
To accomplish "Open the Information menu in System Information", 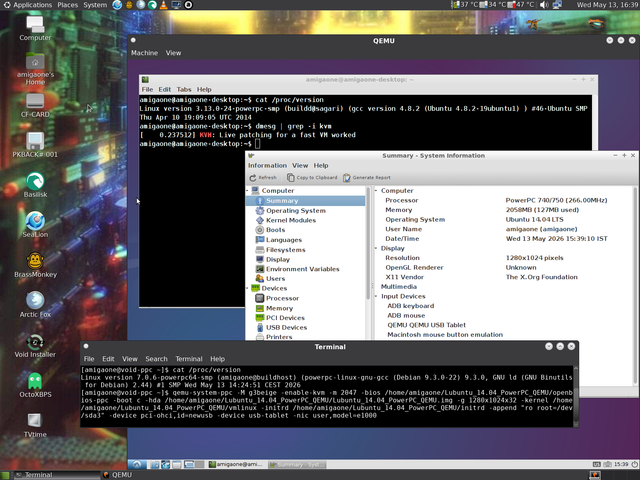I will pos(267,165).
